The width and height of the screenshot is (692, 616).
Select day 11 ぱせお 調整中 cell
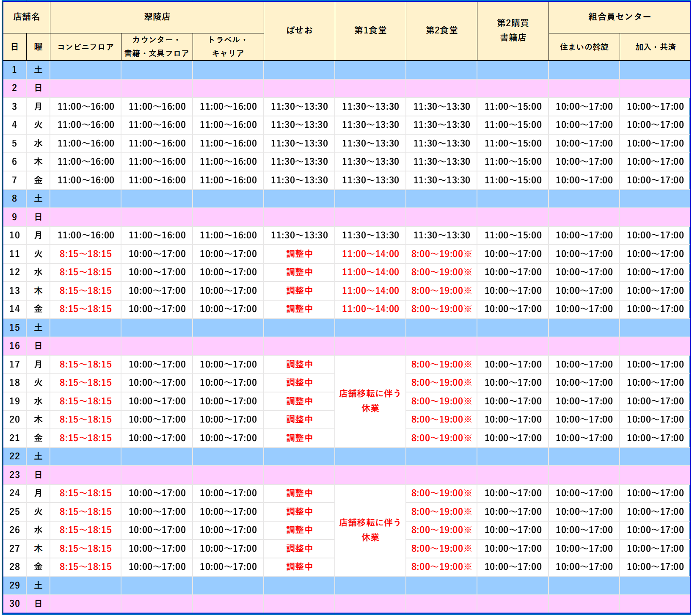click(299, 254)
